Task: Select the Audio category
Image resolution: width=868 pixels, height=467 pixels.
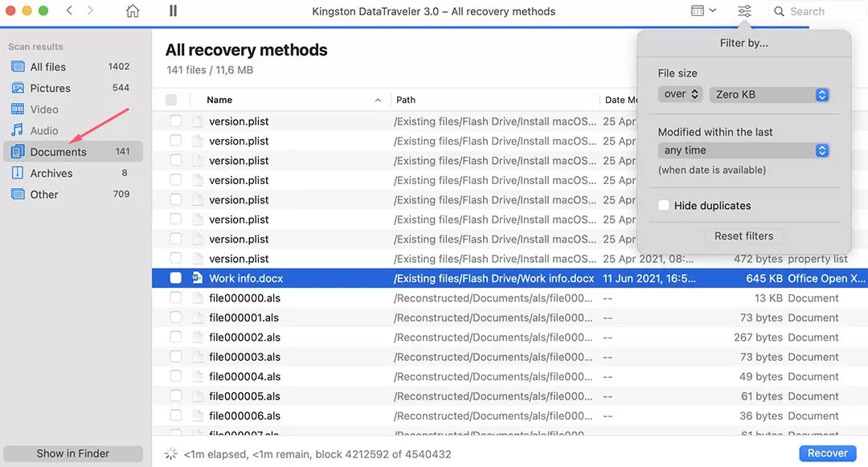Action: point(46,130)
